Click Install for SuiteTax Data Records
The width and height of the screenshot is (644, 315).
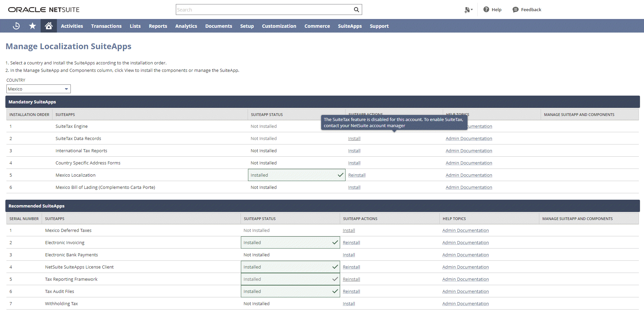pos(354,138)
